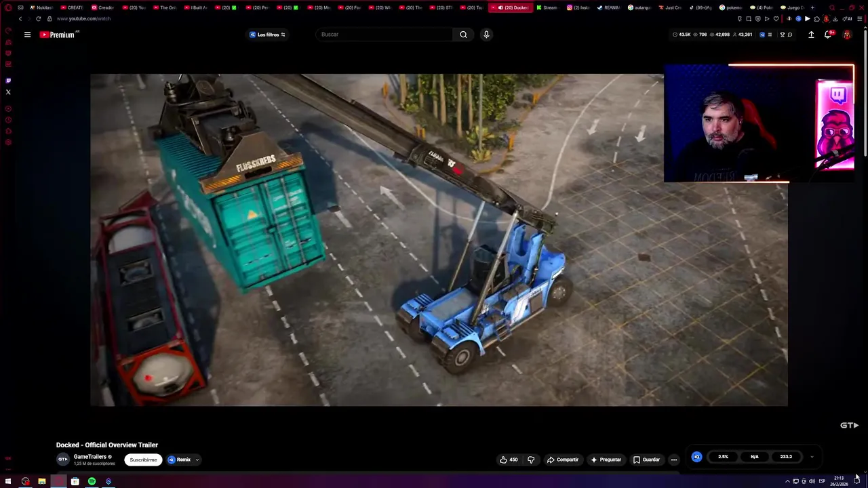Switch to the CREATE browser tab
868x488 pixels.
(71, 7)
